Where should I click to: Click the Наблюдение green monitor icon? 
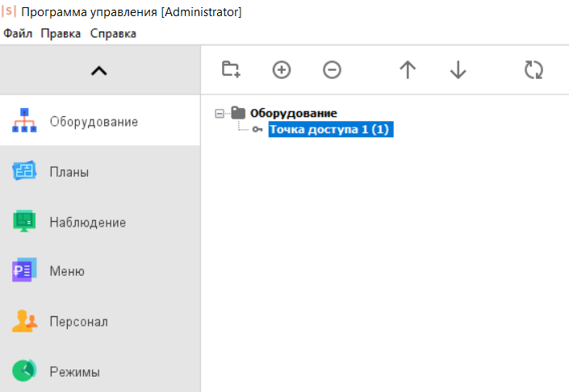[24, 221]
